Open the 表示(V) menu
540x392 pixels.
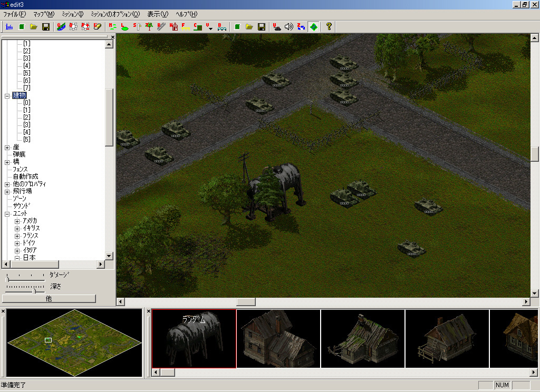[158, 14]
